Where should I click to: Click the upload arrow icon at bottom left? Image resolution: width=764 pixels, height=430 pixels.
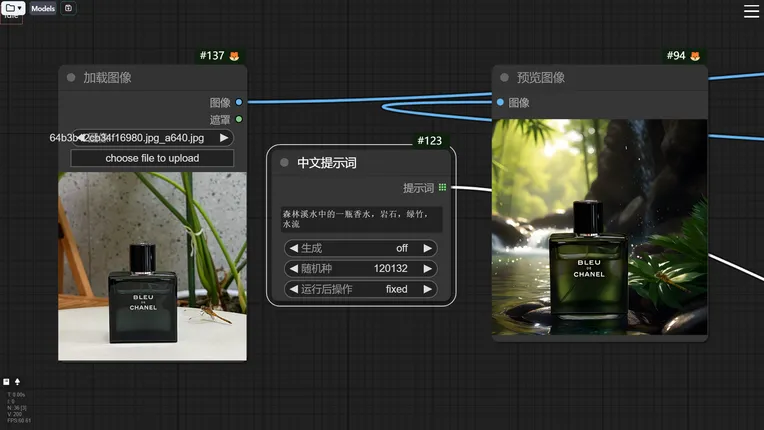click(18, 382)
